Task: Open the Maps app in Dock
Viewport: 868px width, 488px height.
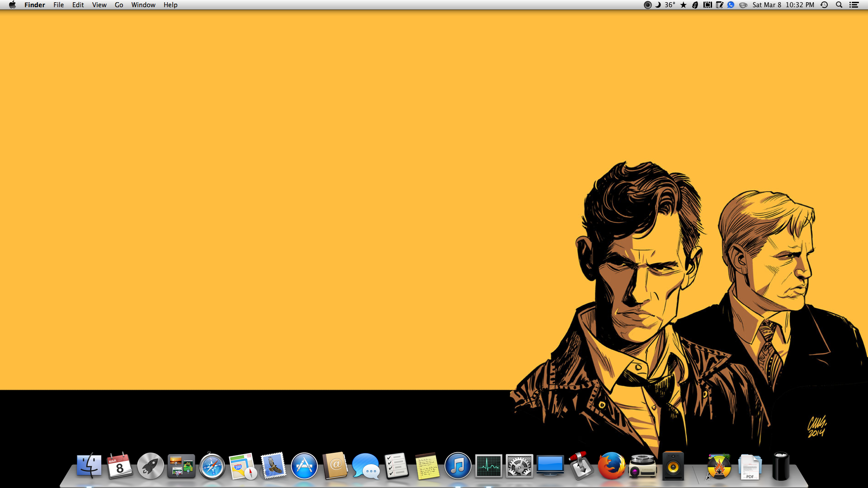Action: point(243,466)
